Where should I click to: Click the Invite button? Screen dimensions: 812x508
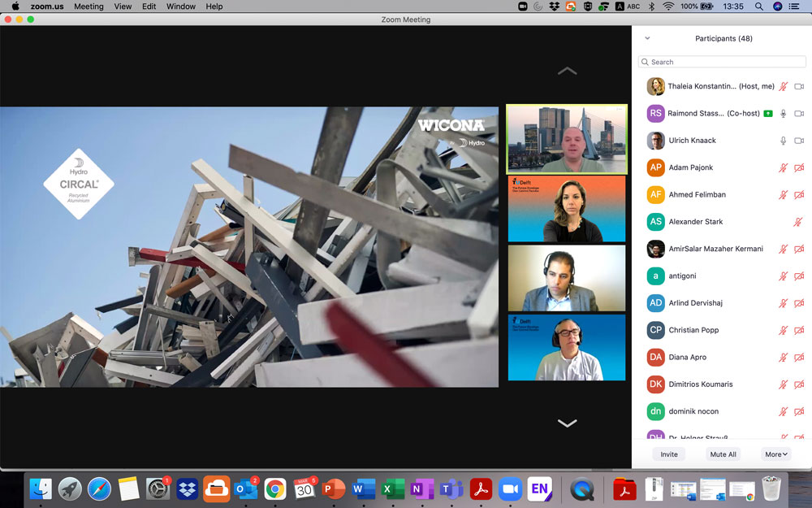pos(669,454)
